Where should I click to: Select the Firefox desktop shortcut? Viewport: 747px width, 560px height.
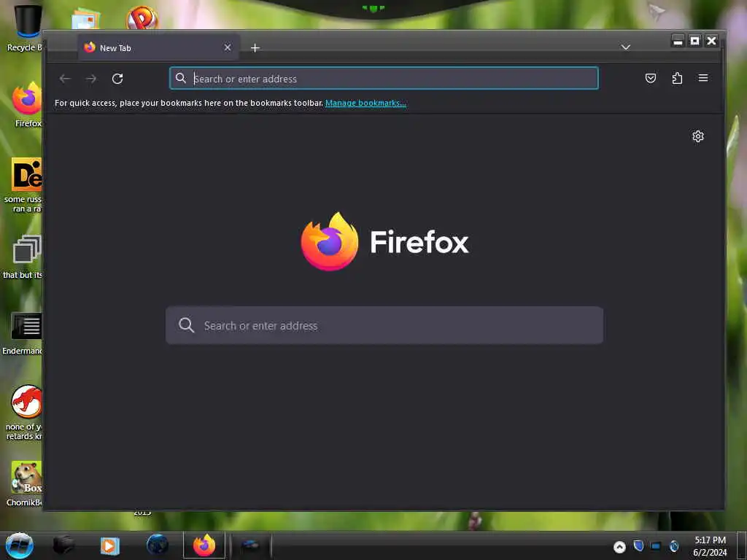point(27,105)
